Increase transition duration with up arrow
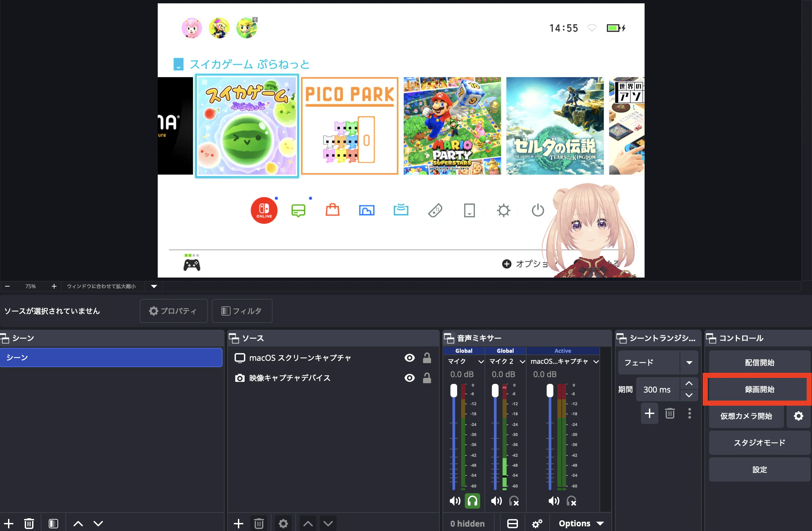 click(x=689, y=384)
